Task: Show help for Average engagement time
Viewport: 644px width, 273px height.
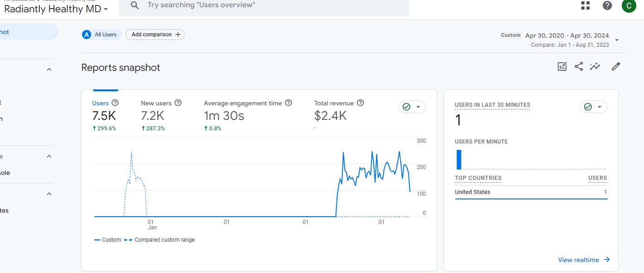Action: click(288, 103)
